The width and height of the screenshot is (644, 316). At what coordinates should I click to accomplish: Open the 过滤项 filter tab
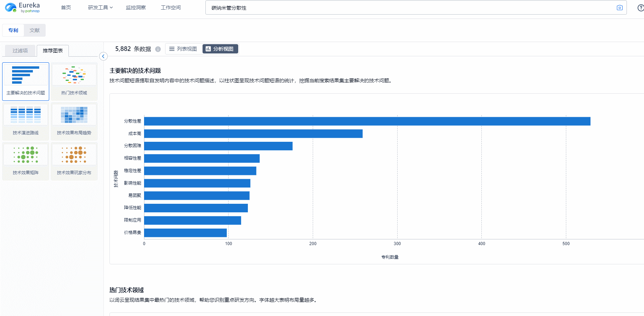[20, 51]
